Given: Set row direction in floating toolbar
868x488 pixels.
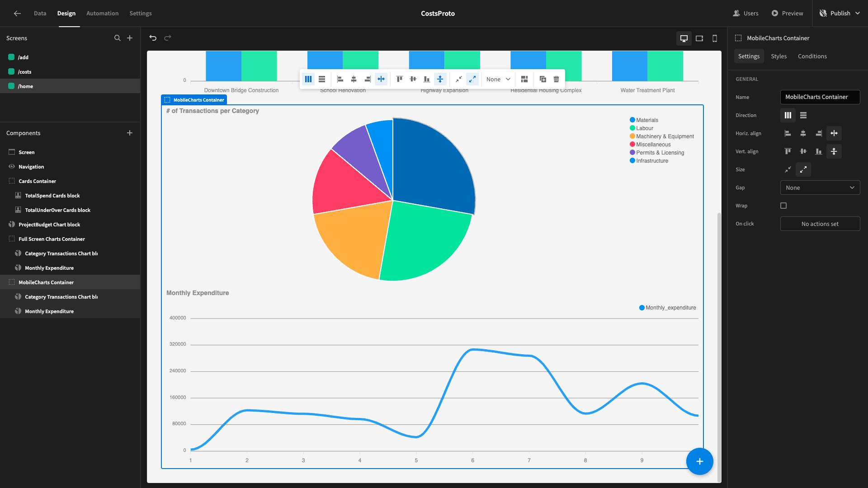Looking at the screenshot, I should [322, 79].
